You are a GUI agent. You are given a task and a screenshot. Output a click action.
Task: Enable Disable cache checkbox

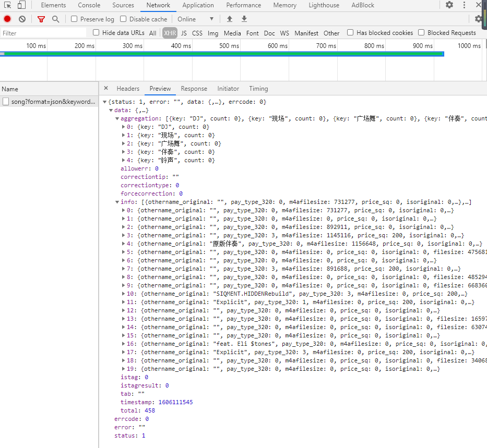point(123,19)
